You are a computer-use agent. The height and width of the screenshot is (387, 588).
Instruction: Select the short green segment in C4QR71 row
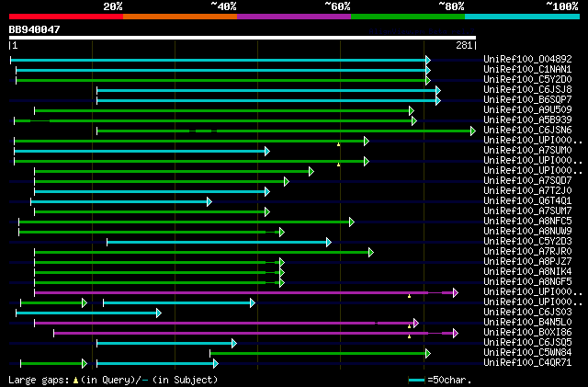[x=53, y=364]
